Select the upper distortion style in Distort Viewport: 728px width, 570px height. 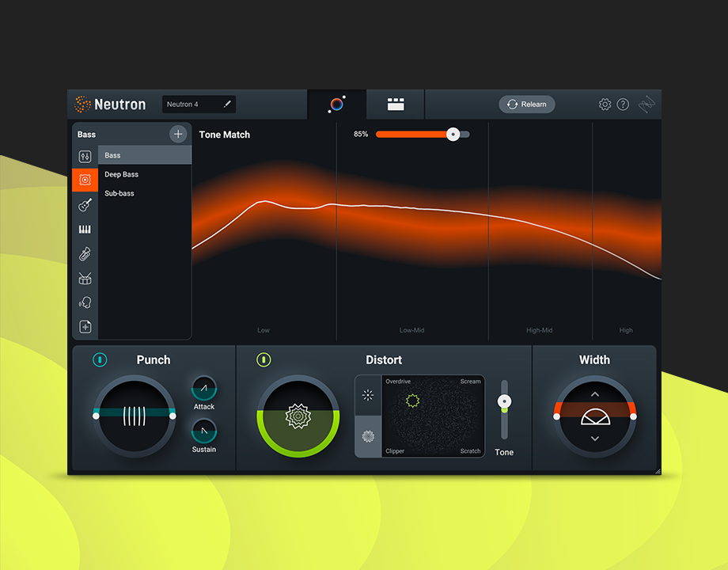pyautogui.click(x=368, y=395)
